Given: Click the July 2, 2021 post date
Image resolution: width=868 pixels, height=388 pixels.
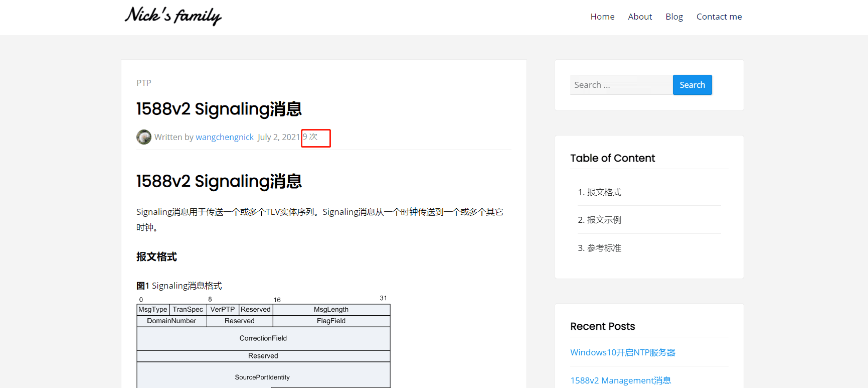Looking at the screenshot, I should pos(278,137).
